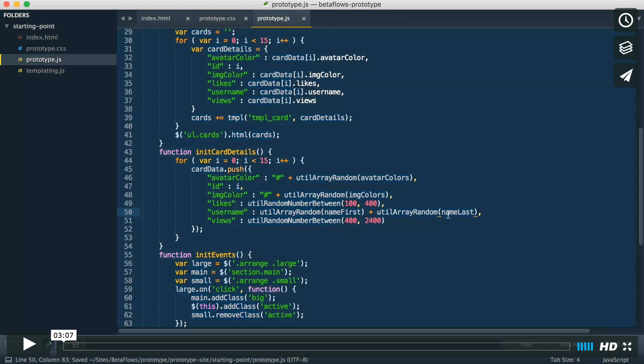Click the paper plane icon on the right sidebar
Image resolution: width=644 pixels, height=364 pixels.
(626, 75)
